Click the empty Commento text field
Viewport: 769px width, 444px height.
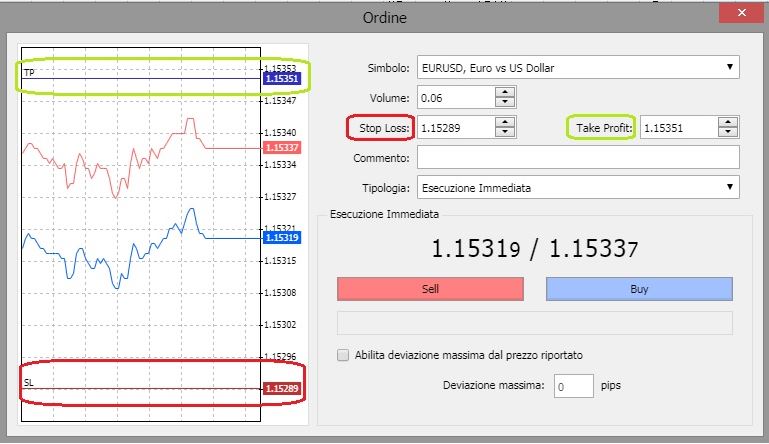click(578, 158)
